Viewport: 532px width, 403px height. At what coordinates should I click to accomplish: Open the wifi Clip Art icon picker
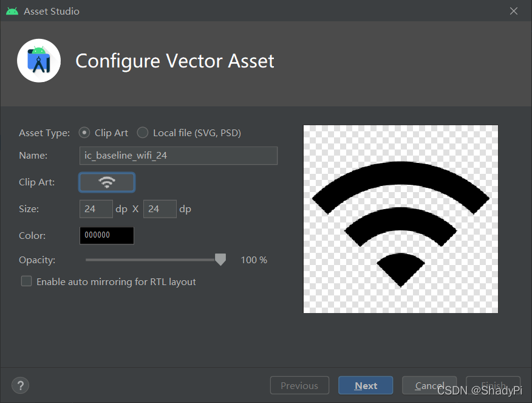pyautogui.click(x=107, y=182)
